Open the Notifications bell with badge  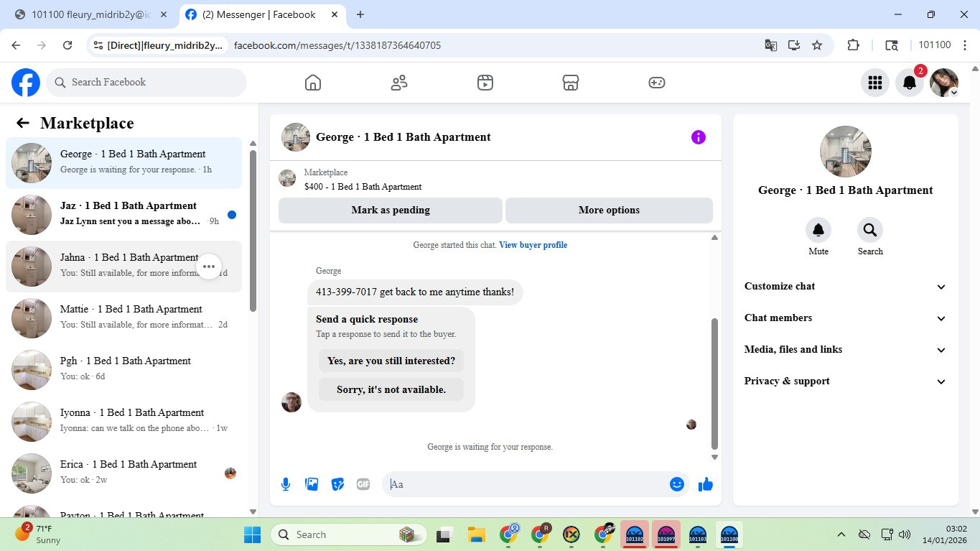coord(910,83)
